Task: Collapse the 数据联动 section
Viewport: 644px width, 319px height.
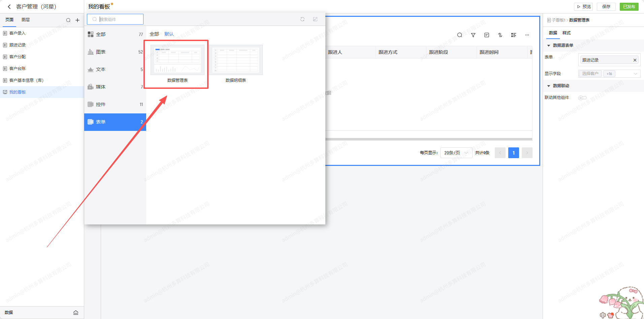Action: click(x=549, y=86)
